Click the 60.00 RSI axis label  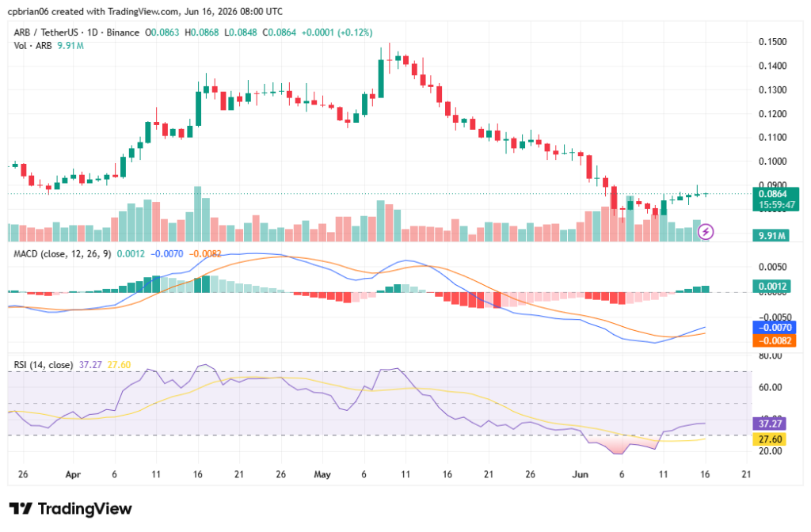click(771, 388)
